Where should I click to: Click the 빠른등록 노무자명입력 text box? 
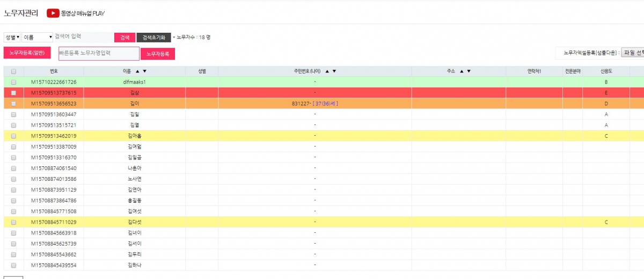coord(99,54)
